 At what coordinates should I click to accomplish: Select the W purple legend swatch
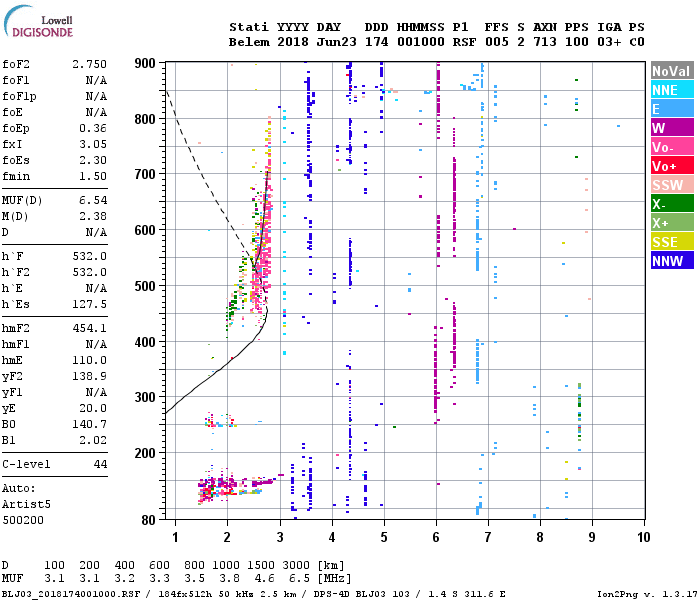point(672,128)
